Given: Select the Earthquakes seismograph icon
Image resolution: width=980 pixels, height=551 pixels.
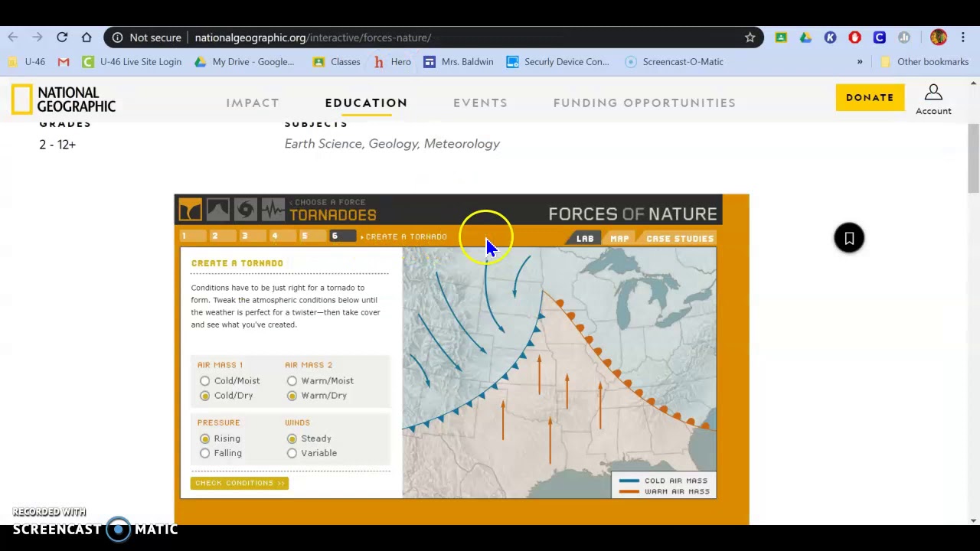Looking at the screenshot, I should pos(273,209).
